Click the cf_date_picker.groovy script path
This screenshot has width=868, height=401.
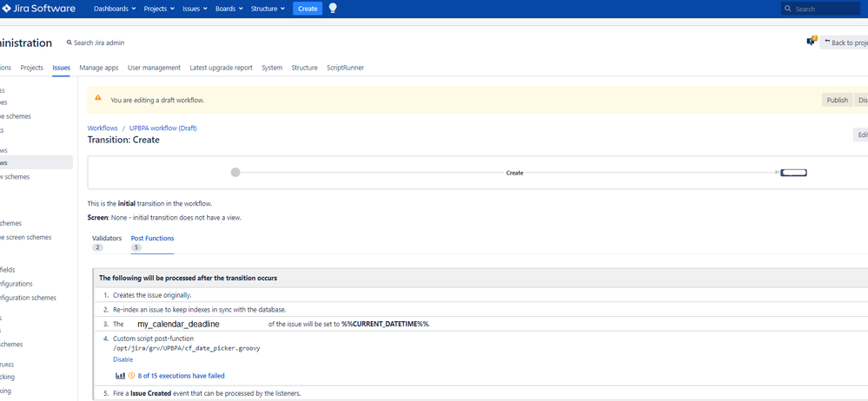[x=187, y=348]
